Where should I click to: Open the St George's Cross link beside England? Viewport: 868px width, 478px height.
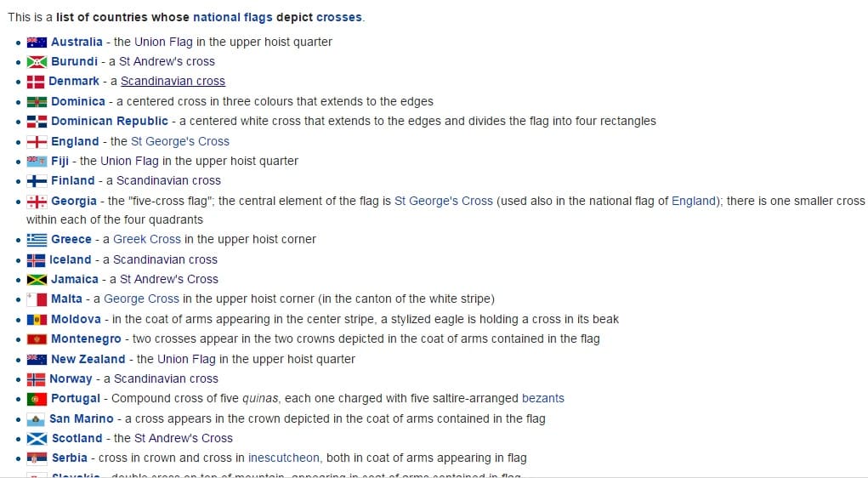[x=180, y=141]
